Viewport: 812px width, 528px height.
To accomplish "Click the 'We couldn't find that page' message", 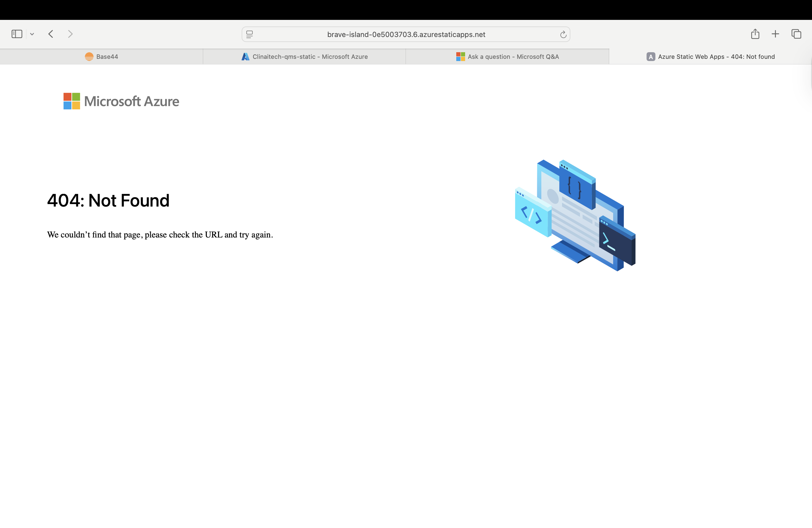I will tap(160, 235).
